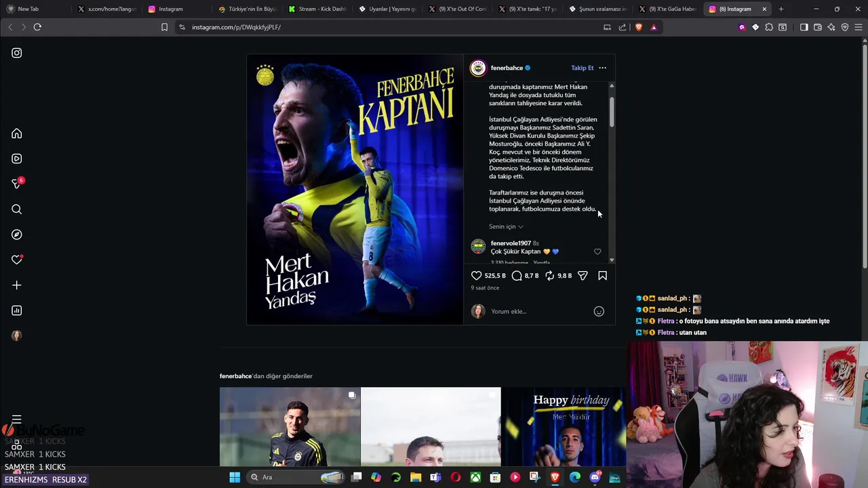Image resolution: width=868 pixels, height=488 pixels.
Task: Click the Yorum ekle comment field
Action: (x=539, y=311)
